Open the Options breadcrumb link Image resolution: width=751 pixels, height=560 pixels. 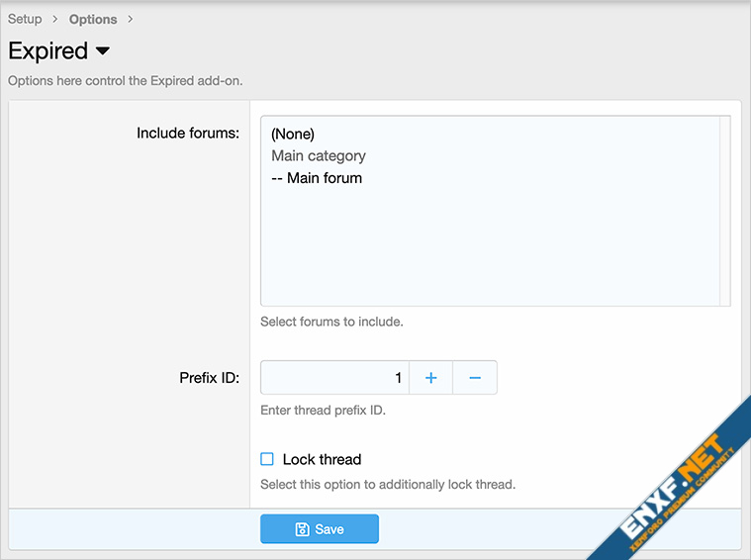(93, 19)
